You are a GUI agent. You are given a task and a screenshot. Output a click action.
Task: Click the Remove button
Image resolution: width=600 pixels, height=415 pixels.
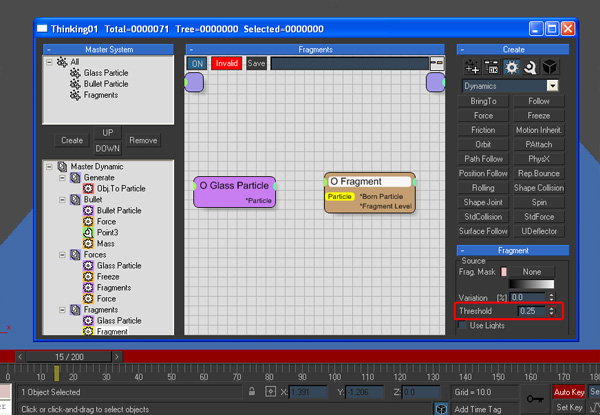coord(143,140)
